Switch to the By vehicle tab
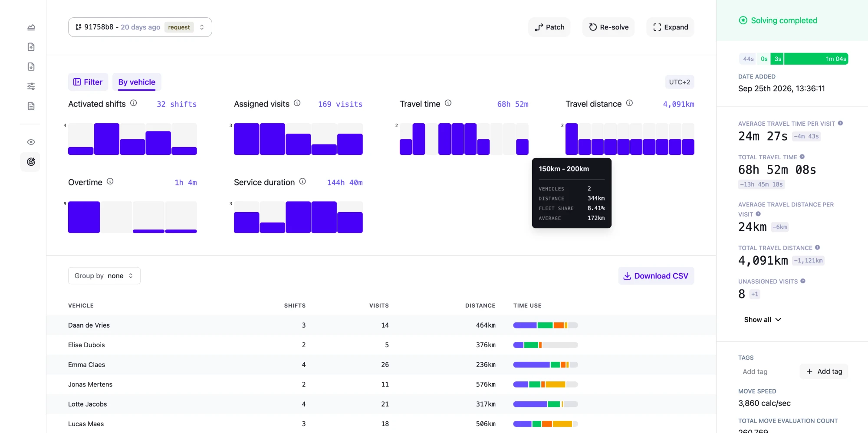The height and width of the screenshot is (433, 868). (137, 82)
